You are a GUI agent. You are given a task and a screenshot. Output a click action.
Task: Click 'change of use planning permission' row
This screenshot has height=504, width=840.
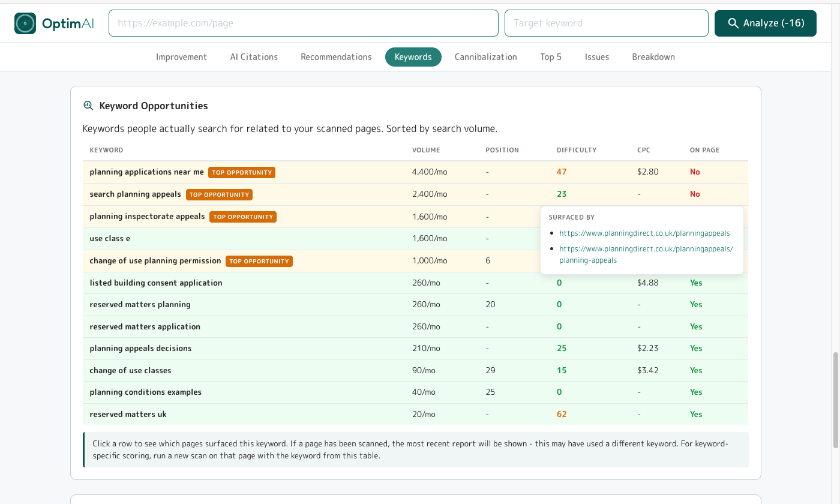pyautogui.click(x=415, y=261)
